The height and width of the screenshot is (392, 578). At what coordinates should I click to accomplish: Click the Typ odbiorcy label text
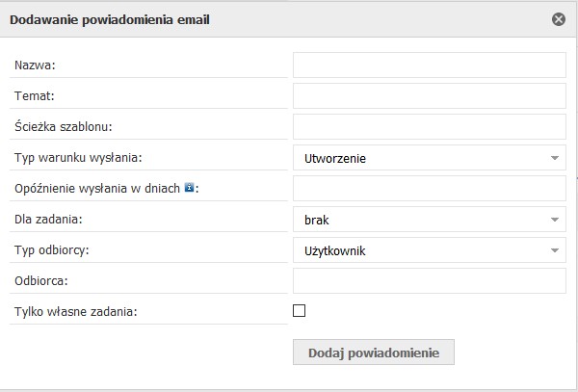[52, 250]
